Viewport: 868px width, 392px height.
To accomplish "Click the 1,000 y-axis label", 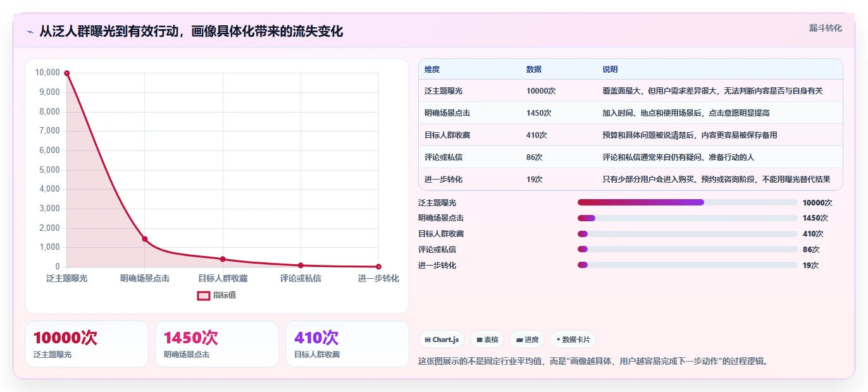I will tap(49, 247).
